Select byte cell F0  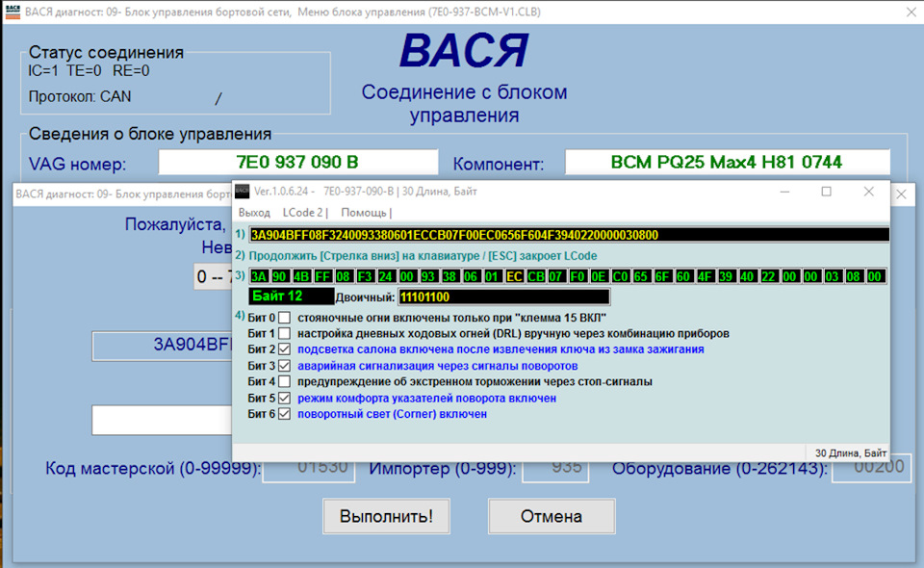577,276
